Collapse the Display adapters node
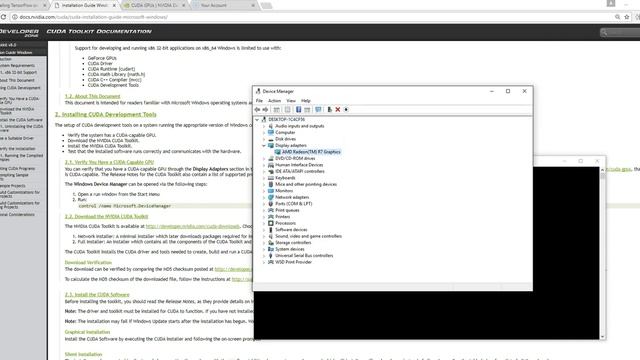Viewport: 640px width, 360px height. pyautogui.click(x=264, y=145)
